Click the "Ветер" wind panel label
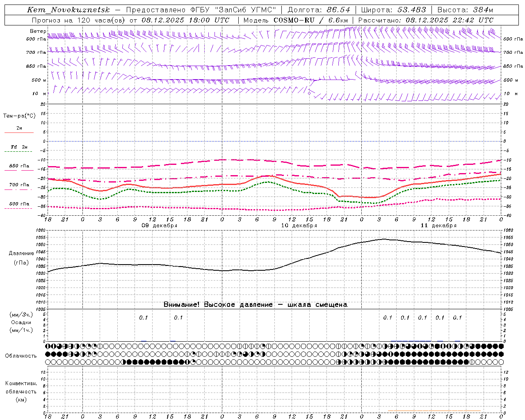This screenshot has width=525, height=420. pos(38,31)
